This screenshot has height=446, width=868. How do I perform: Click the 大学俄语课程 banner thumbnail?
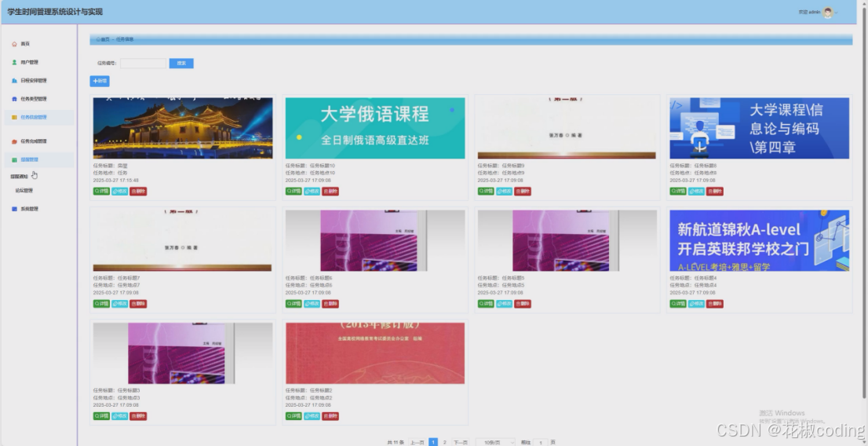point(375,128)
